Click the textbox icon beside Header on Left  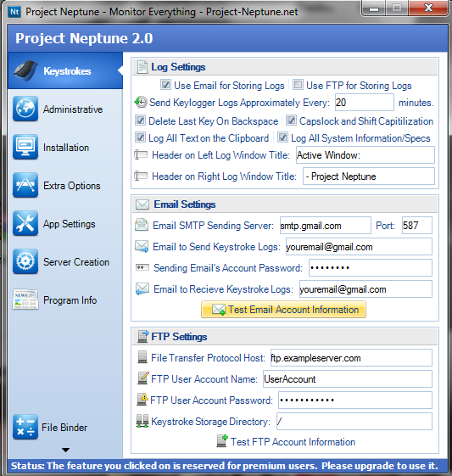(141, 154)
